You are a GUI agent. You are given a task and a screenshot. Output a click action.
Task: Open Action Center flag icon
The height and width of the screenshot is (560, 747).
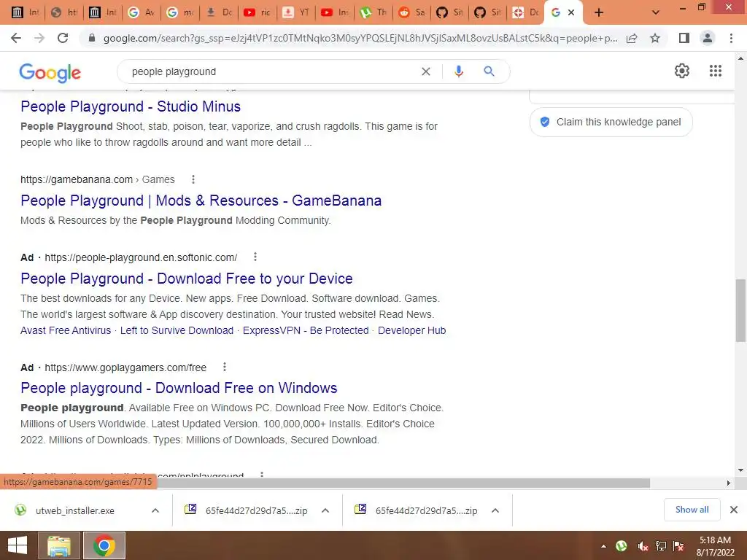(x=678, y=546)
